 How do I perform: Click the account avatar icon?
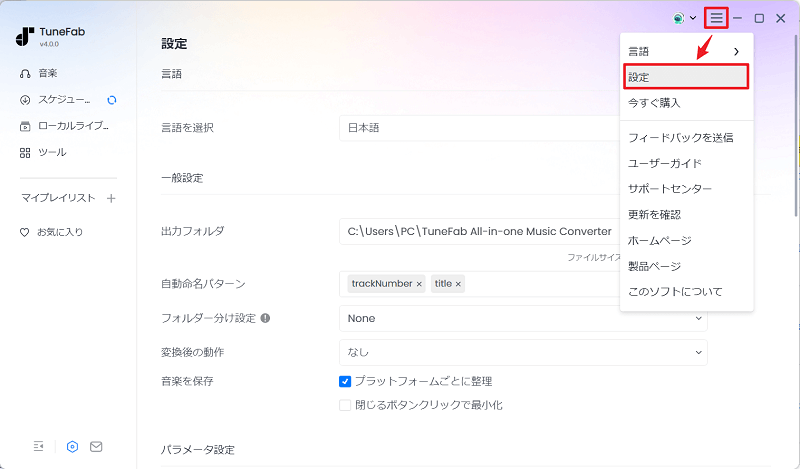pyautogui.click(x=678, y=18)
